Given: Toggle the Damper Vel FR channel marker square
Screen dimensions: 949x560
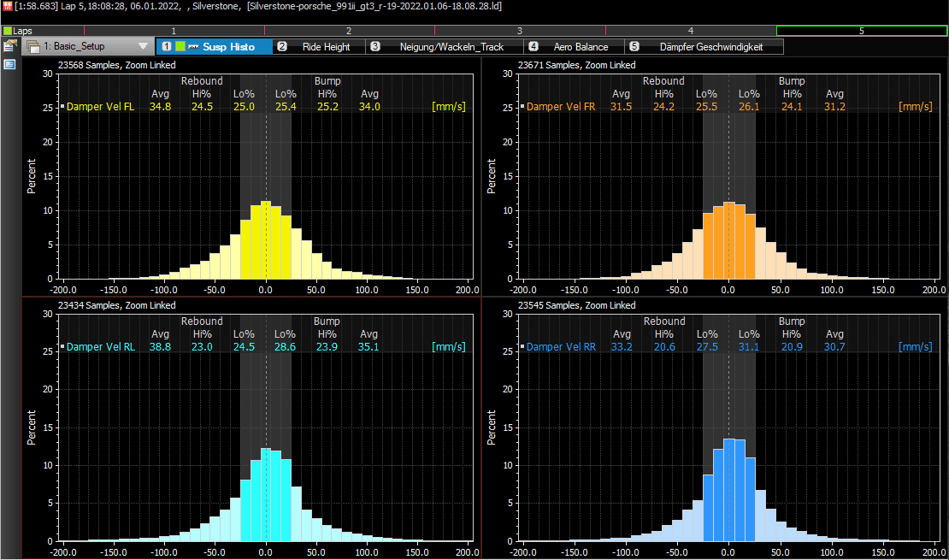Looking at the screenshot, I should coord(522,107).
